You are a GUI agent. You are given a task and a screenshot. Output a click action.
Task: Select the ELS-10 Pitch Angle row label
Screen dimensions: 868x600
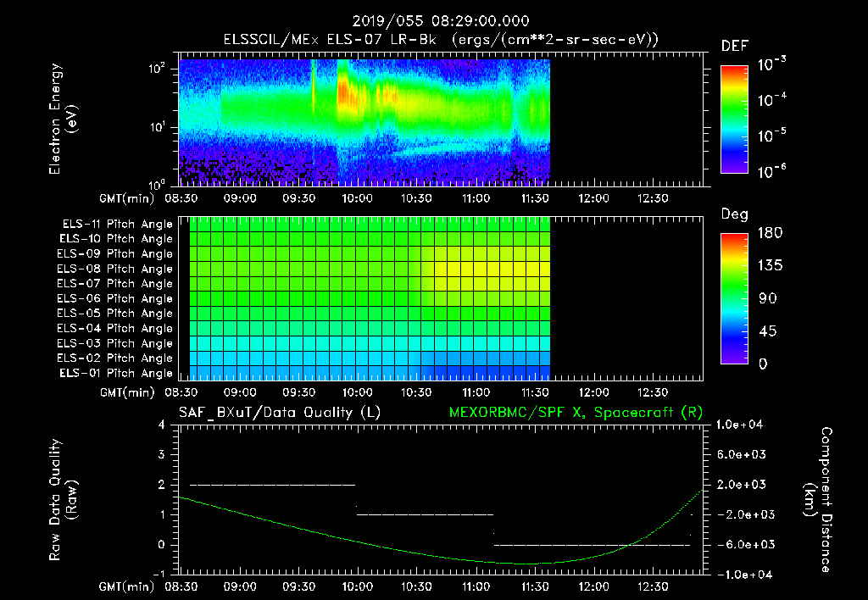pyautogui.click(x=116, y=239)
